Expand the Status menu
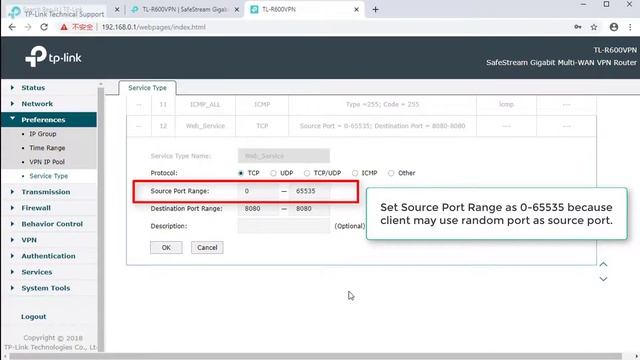640x360 pixels. 33,88
